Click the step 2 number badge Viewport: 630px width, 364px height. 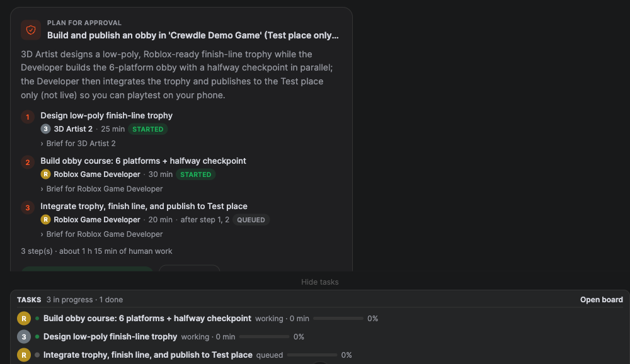(x=28, y=162)
